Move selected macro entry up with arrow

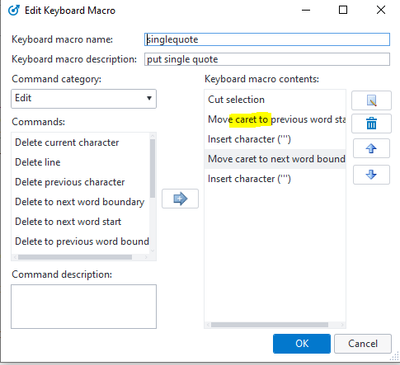click(x=371, y=148)
